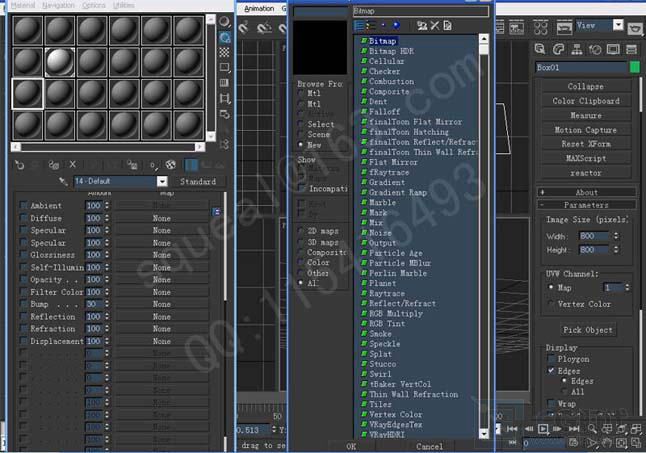Click OK in the Material/Map Browser
The width and height of the screenshot is (646, 453).
351,446
